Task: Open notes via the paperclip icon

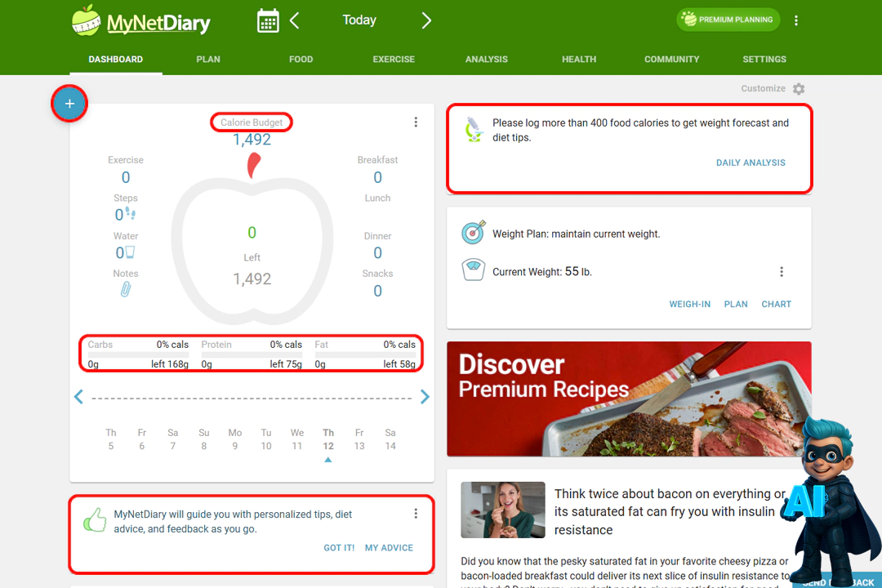Action: click(126, 287)
